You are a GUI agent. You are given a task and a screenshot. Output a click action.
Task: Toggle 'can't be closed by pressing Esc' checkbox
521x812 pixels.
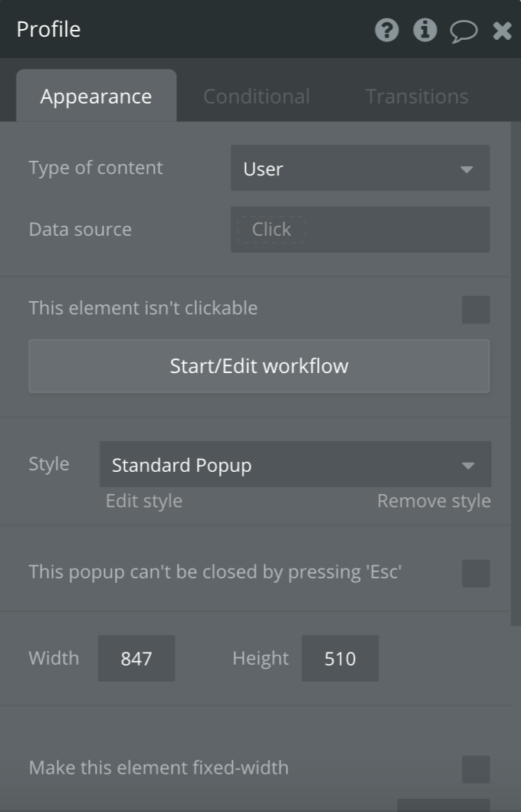476,573
